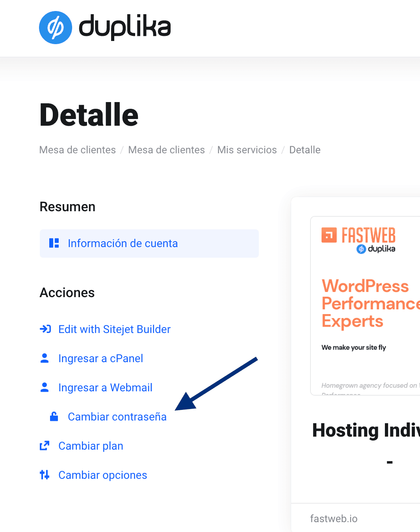The height and width of the screenshot is (532, 420).
Task: Click the orange Fastweb logo icon
Action: tap(329, 235)
